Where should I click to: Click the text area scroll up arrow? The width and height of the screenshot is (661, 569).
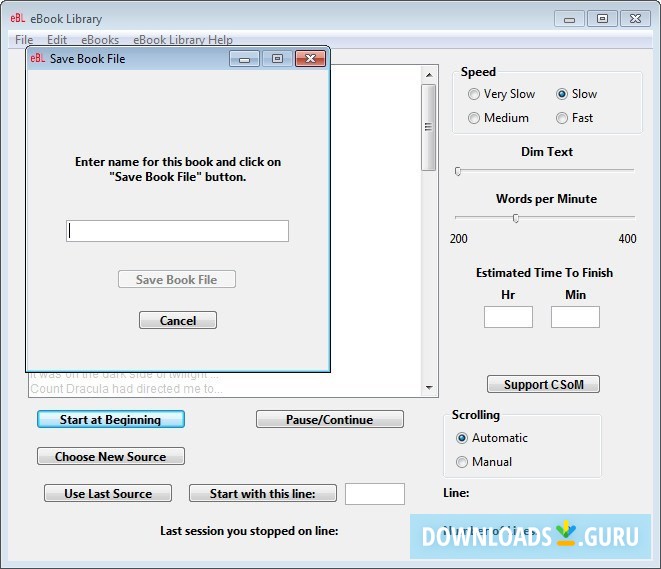point(429,75)
